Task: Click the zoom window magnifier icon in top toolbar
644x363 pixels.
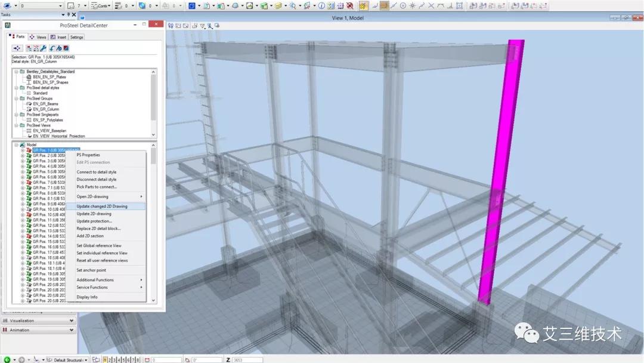Action: (292, 6)
